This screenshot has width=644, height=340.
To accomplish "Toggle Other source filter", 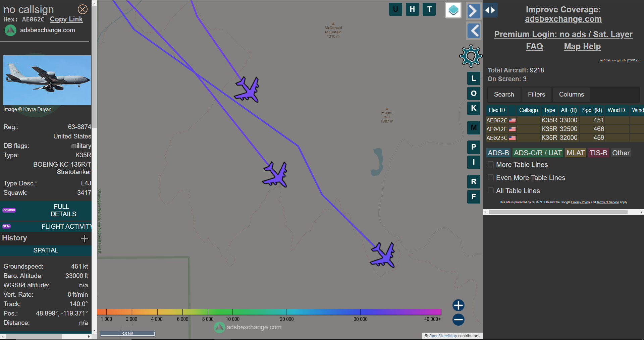I will pos(621,153).
